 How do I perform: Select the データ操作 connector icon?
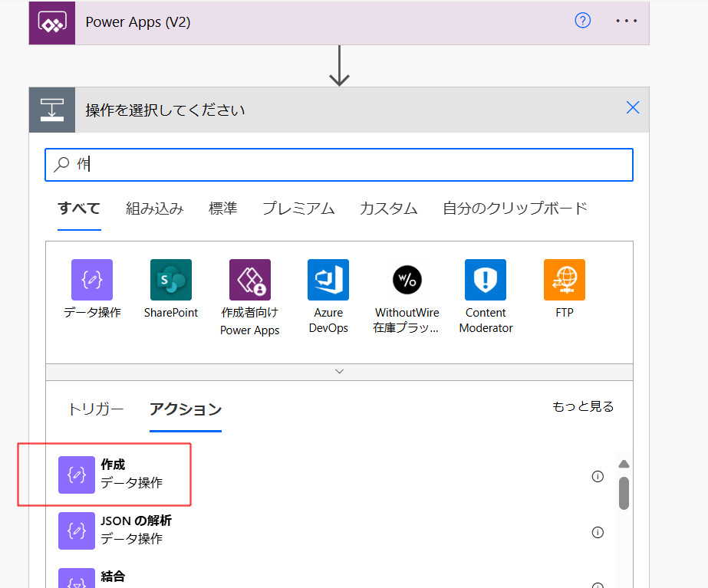point(92,280)
